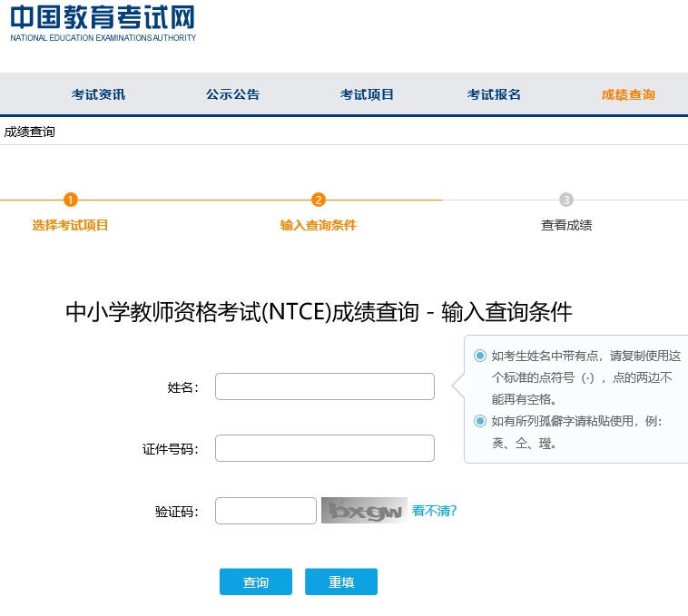The height and width of the screenshot is (616, 688).
Task: Click step 1 circle icon
Action: coord(71,200)
